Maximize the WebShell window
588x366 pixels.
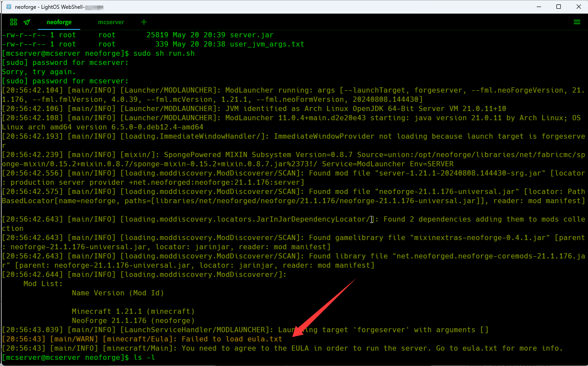pos(559,7)
